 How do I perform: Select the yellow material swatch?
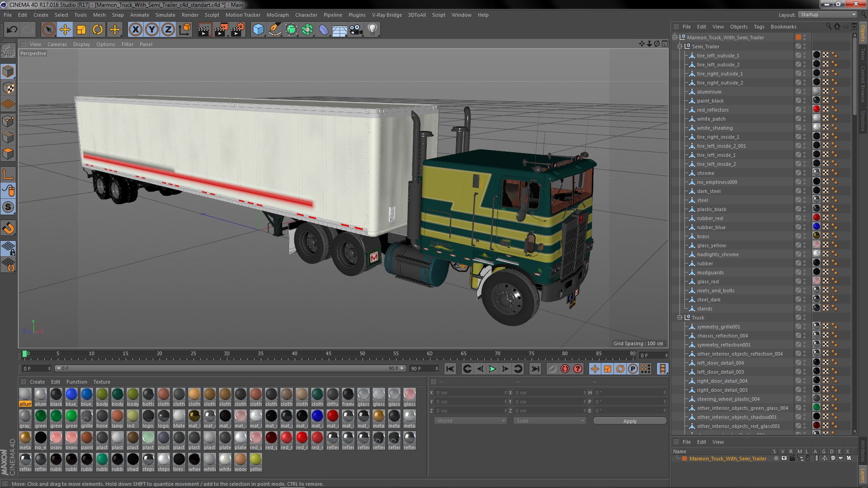tap(256, 462)
